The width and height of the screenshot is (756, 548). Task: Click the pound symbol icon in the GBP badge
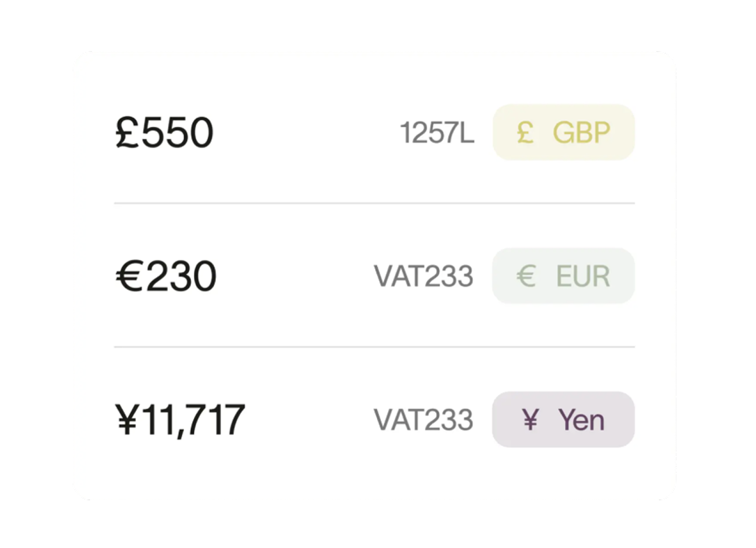tap(525, 133)
